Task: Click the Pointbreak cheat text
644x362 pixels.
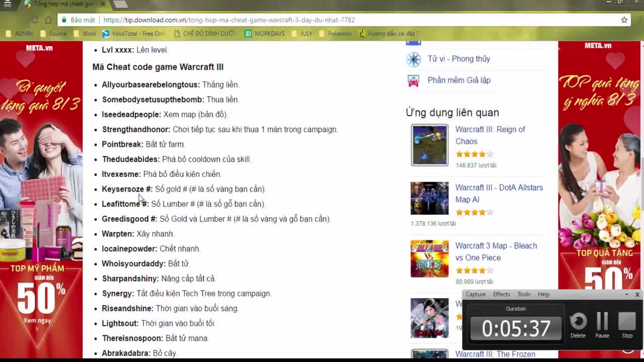Action: 123,144
